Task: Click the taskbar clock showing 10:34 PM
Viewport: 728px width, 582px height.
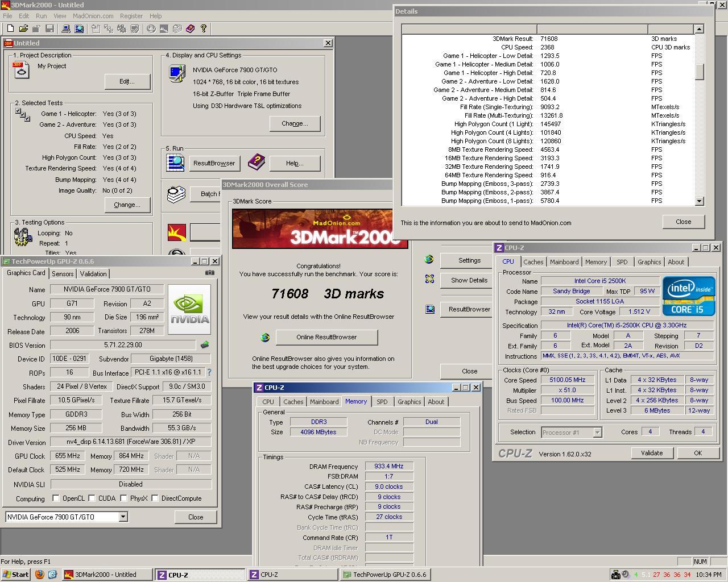Action: 708,575
